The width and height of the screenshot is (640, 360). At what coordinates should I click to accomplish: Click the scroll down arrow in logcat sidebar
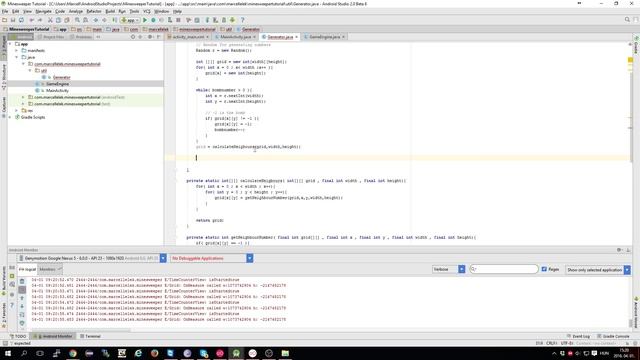pyautogui.click(x=22, y=306)
